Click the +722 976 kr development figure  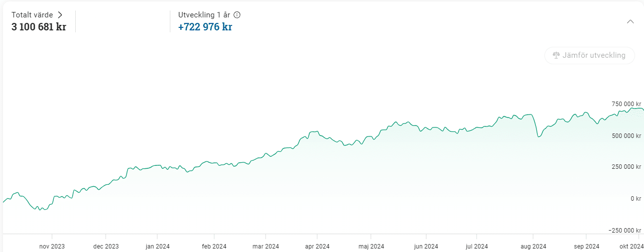[205, 27]
